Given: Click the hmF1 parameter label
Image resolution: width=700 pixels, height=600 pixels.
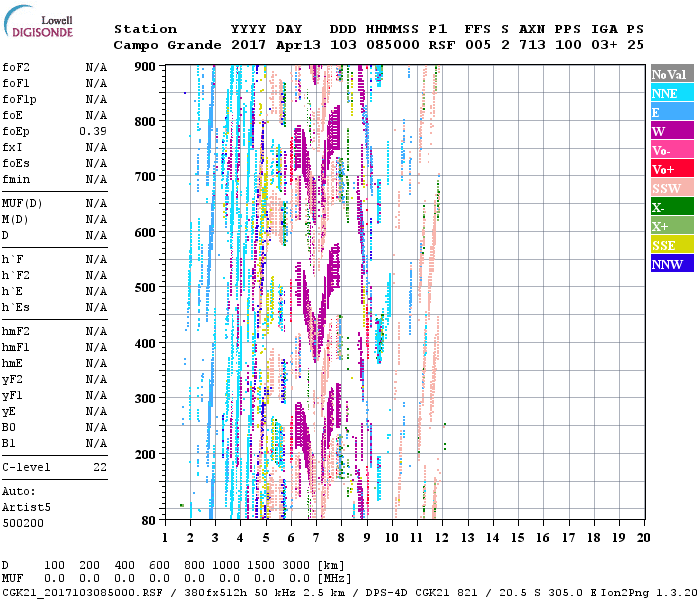Looking at the screenshot, I should click(x=16, y=347).
